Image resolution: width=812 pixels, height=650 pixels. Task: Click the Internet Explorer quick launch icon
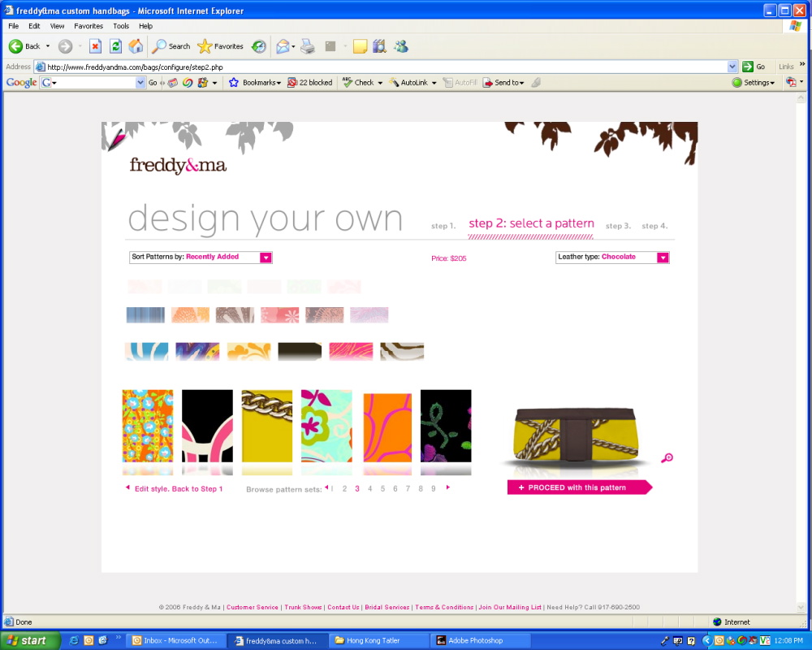[74, 641]
